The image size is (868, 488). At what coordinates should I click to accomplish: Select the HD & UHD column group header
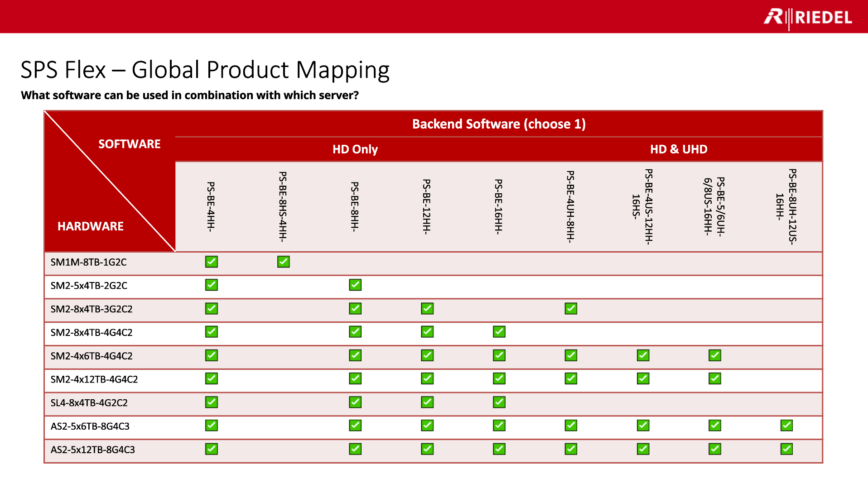tap(679, 149)
